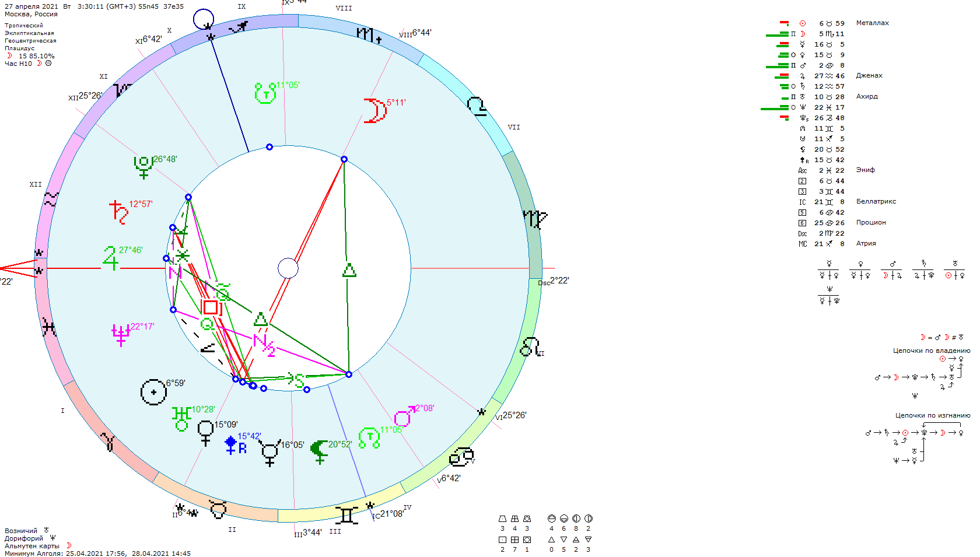Click the Venus glyph at 15°09' in the wheel

[205, 433]
